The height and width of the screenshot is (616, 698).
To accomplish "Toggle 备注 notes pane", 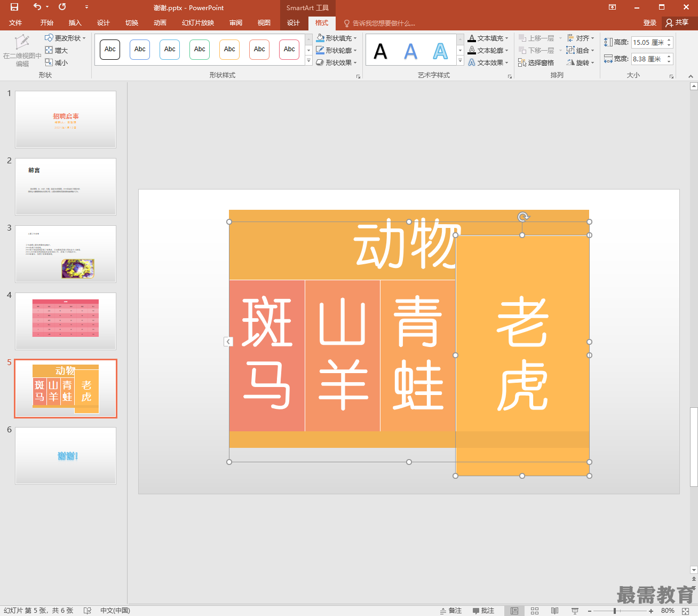I will pyautogui.click(x=451, y=611).
